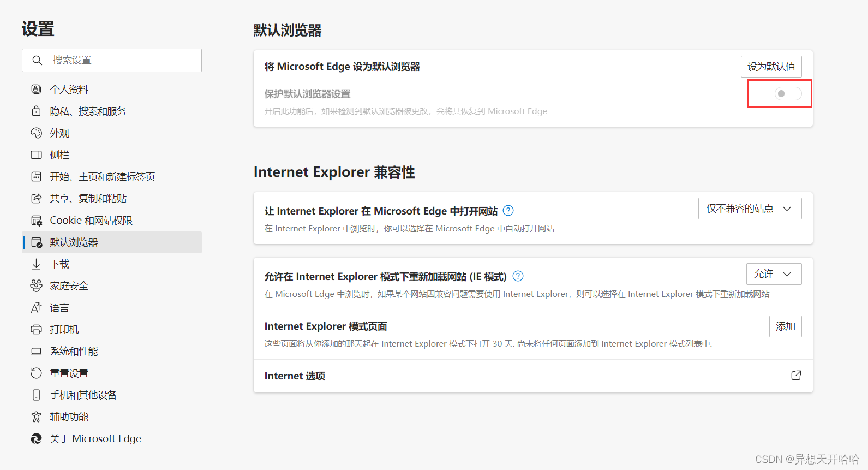Click the download arrow icon for 下载
The image size is (868, 470).
tap(36, 264)
